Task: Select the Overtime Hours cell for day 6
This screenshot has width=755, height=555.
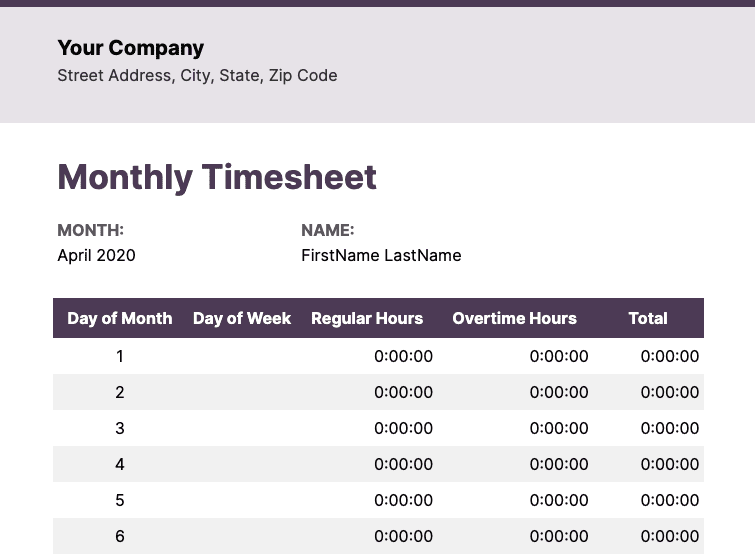Action: (558, 536)
